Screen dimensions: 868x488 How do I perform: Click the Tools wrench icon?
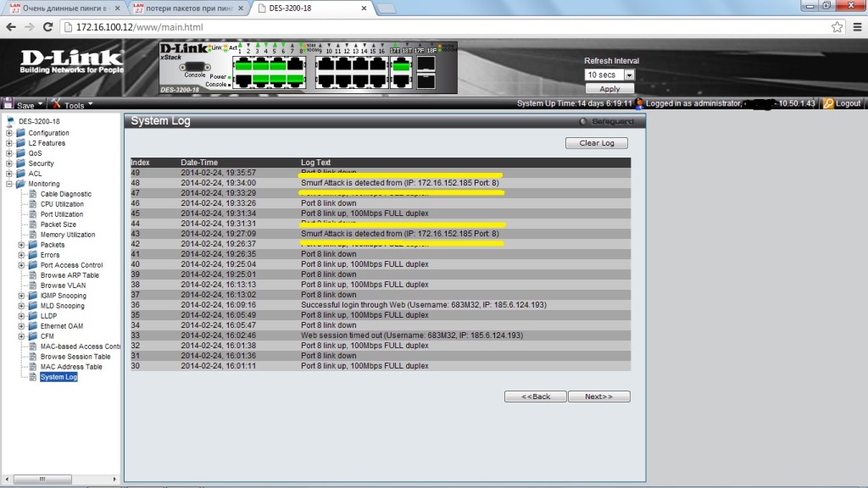(x=57, y=104)
